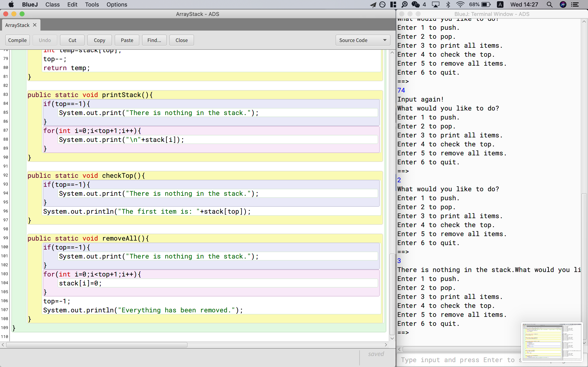The width and height of the screenshot is (588, 367).
Task: Open the Source Code view dropdown
Action: tap(363, 40)
